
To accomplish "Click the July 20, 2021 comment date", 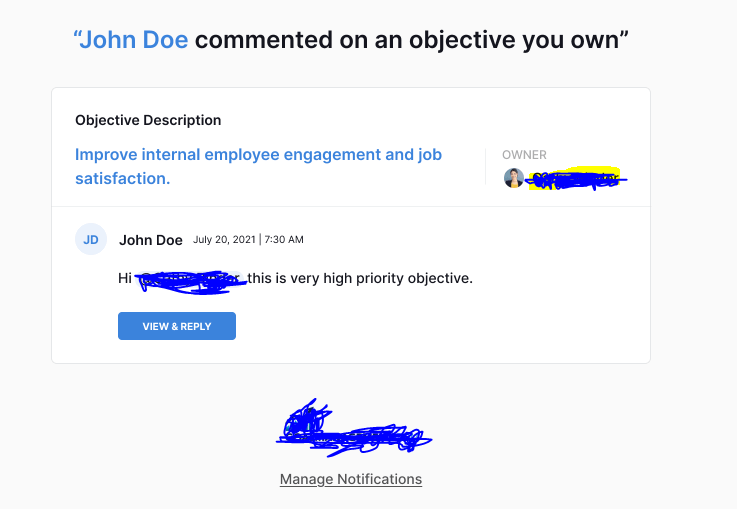I will (224, 240).
